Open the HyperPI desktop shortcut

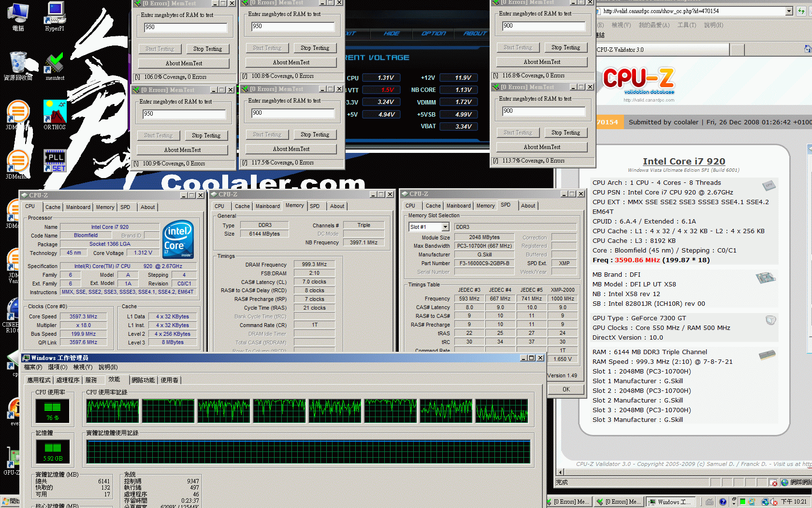click(55, 16)
